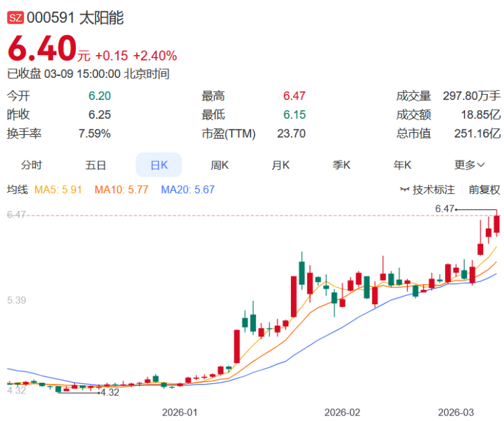The image size is (504, 421).
Task: Click the price change +0.15
Action: click(112, 56)
